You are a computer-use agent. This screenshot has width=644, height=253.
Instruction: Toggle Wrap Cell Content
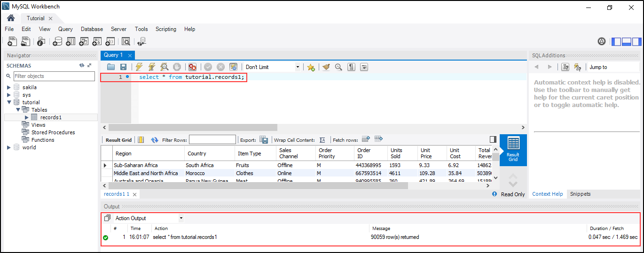coord(322,140)
